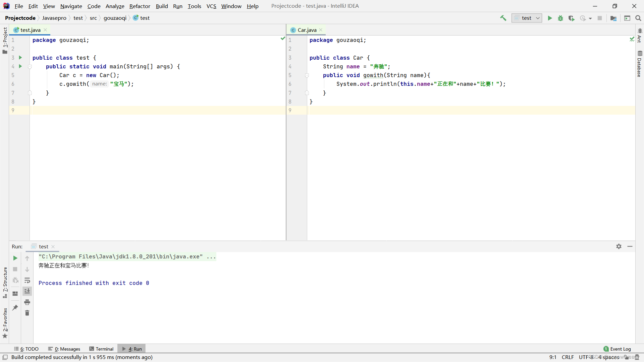This screenshot has height=362, width=644.
Task: Click the run gutter arrow beside main method
Action: point(20,66)
